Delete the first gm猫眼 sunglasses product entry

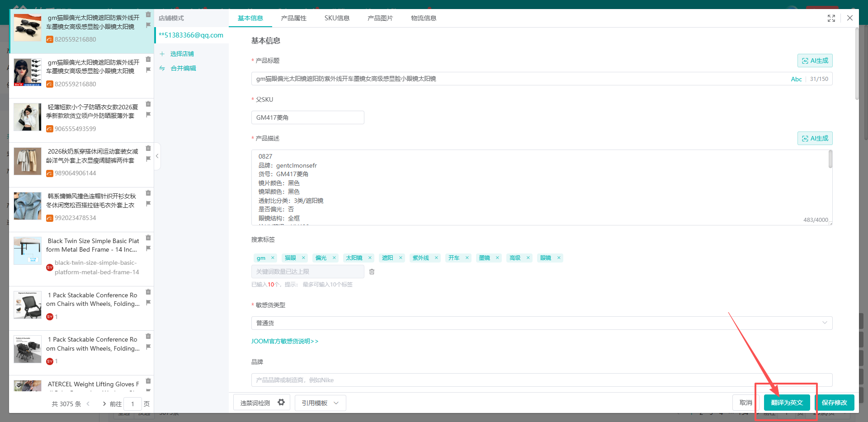tap(148, 15)
